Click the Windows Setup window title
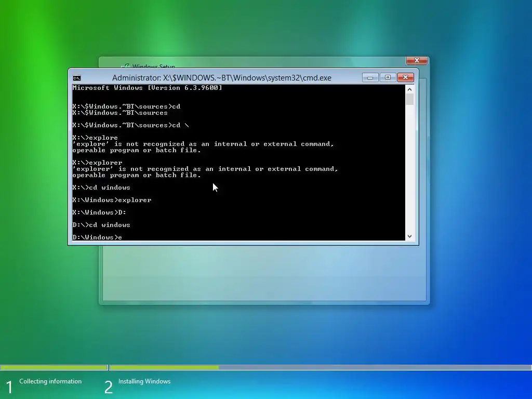 coord(153,66)
